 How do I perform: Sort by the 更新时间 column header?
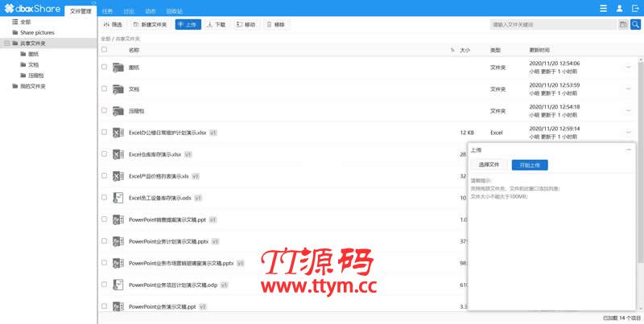539,50
